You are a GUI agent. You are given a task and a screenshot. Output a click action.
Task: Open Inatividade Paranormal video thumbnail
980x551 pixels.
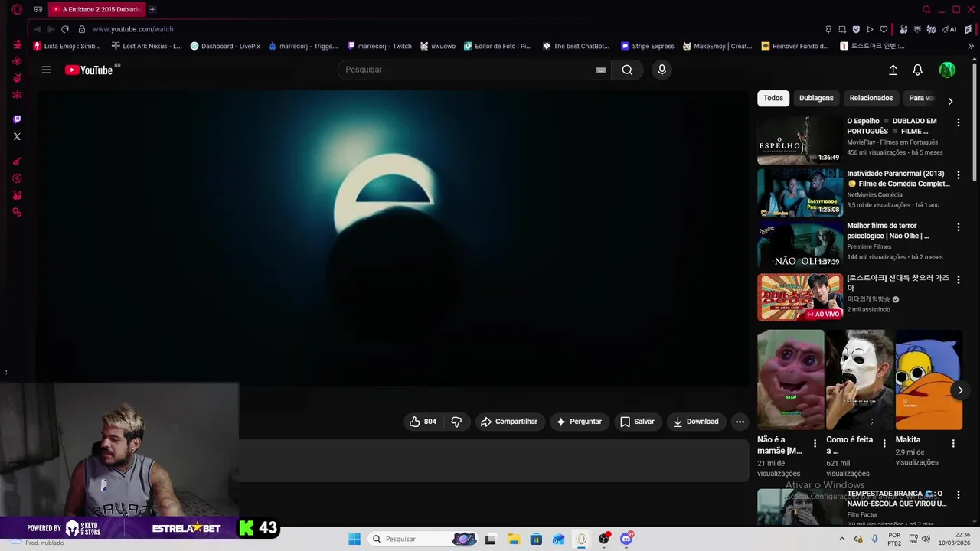pos(799,193)
